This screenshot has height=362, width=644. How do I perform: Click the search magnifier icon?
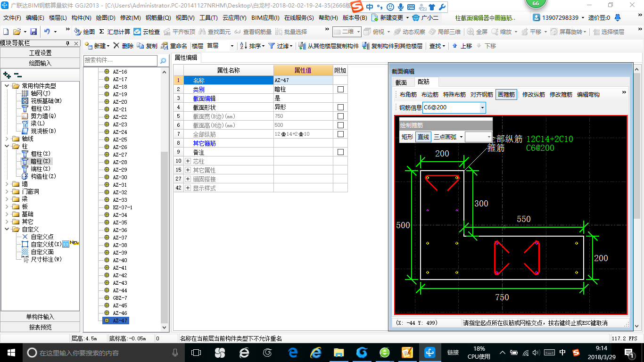point(163,61)
